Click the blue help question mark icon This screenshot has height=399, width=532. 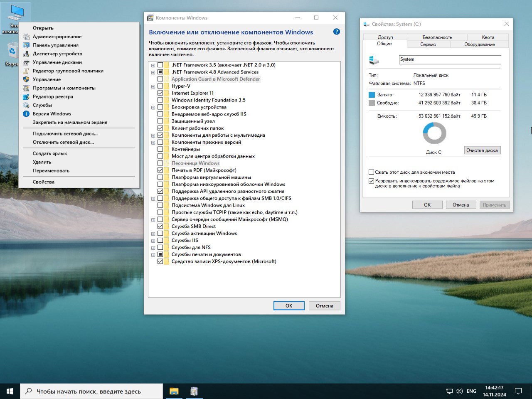point(337,32)
